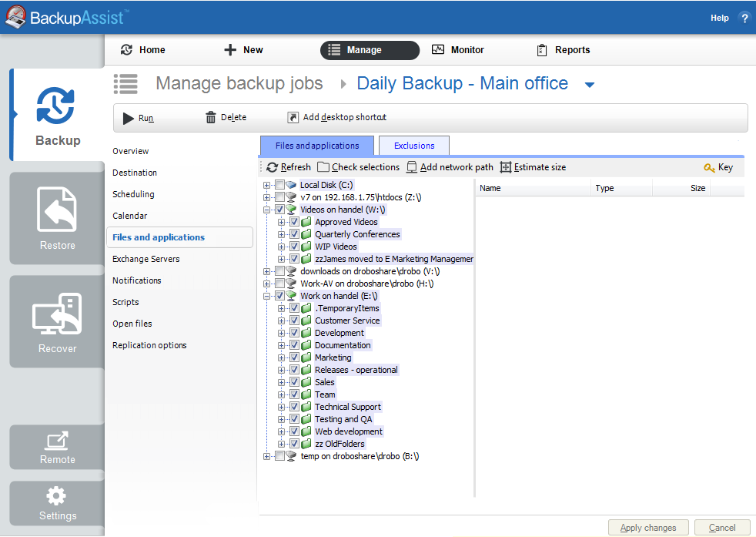Expand the zz OldFolders node
Screen dimensions: 756x537
click(282, 444)
